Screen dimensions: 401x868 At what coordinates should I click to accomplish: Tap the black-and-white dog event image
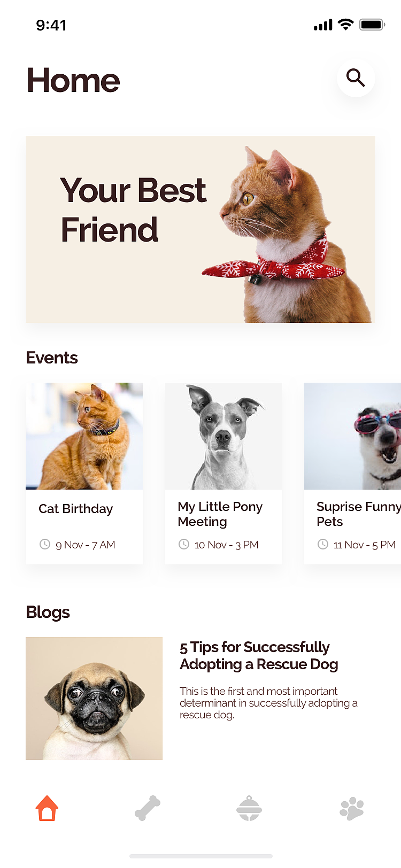click(223, 436)
